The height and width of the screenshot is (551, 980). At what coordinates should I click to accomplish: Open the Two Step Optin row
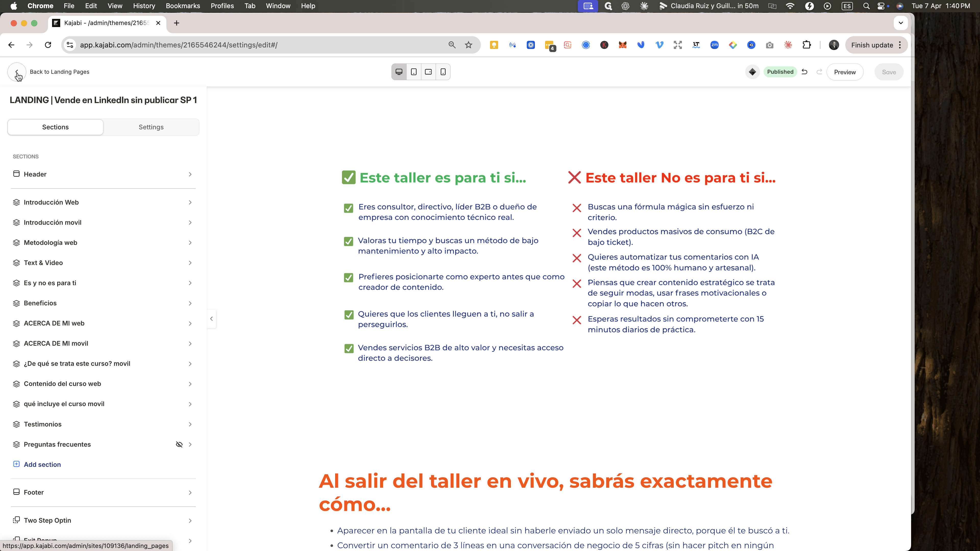(x=103, y=521)
